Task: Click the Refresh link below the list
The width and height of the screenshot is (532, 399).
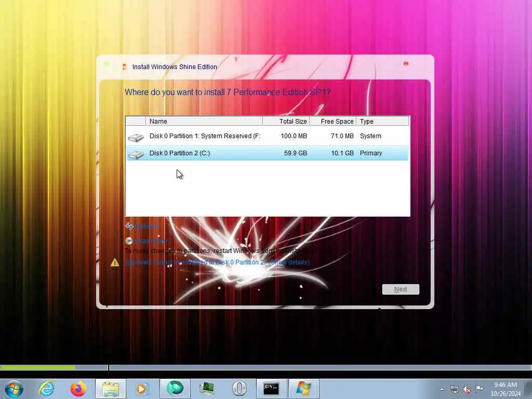Action: tap(147, 227)
